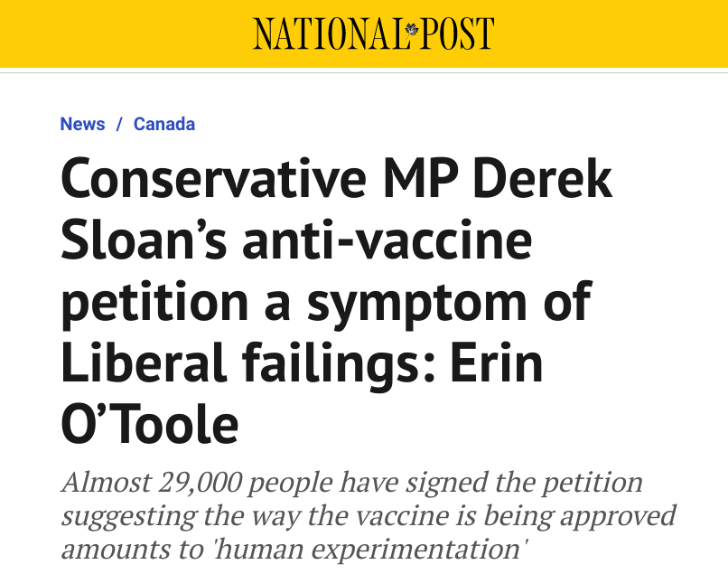Viewport: 728px width, 574px height.
Task: Click the National Post logo
Action: (x=373, y=33)
